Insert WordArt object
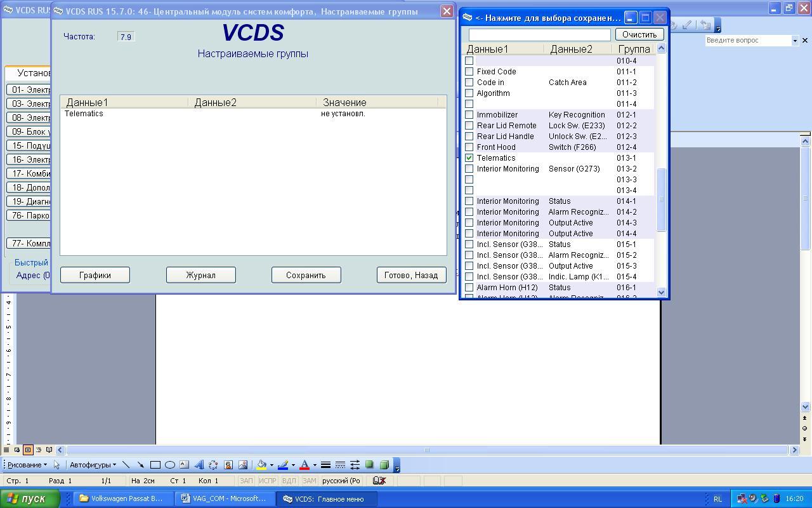The image size is (812, 508). tap(199, 465)
